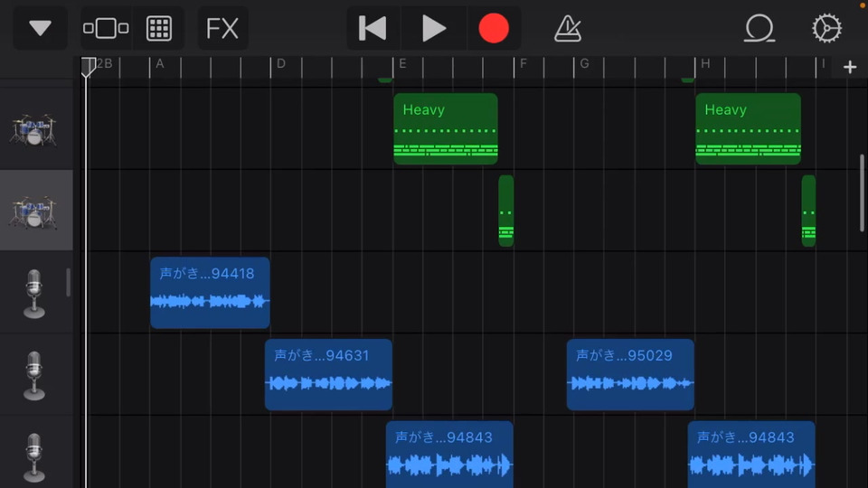Tap section marker G on ruler
The height and width of the screenshot is (488, 868).
(x=584, y=63)
